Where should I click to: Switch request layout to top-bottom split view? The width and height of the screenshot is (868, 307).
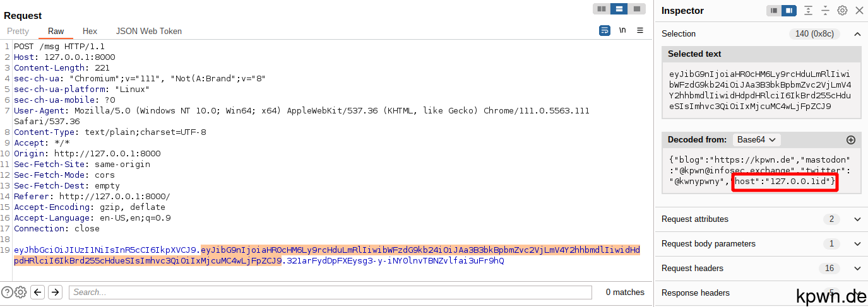pos(619,9)
